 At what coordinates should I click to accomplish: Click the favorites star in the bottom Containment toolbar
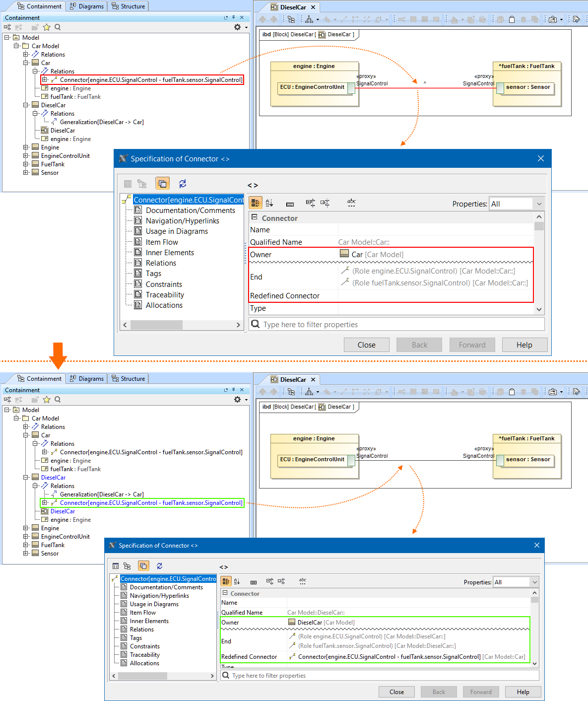[x=47, y=400]
